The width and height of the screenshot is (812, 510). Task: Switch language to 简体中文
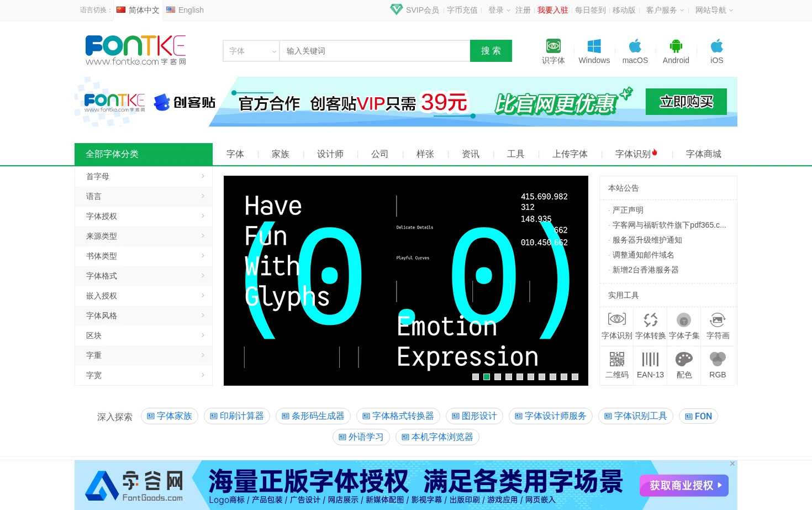[138, 10]
